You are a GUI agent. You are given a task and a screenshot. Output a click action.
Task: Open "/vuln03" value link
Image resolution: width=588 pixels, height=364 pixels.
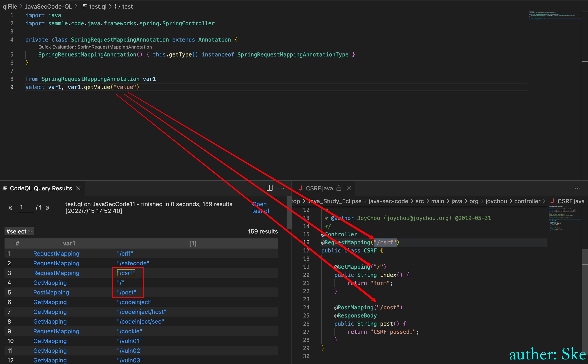point(129,360)
